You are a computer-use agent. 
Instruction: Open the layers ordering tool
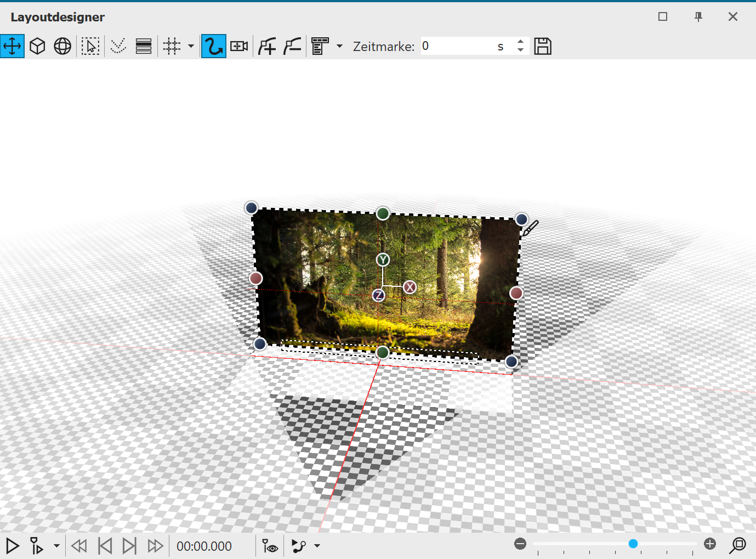point(144,46)
